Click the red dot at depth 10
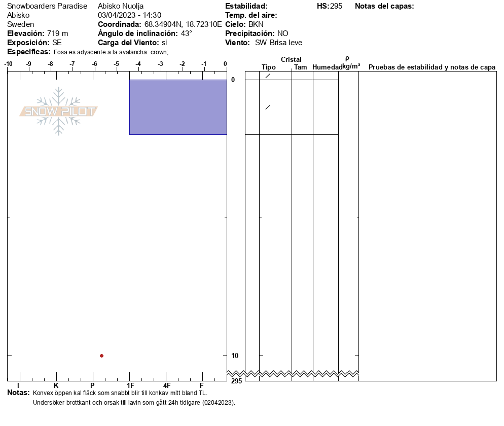The image size is (504, 426). 101,356
